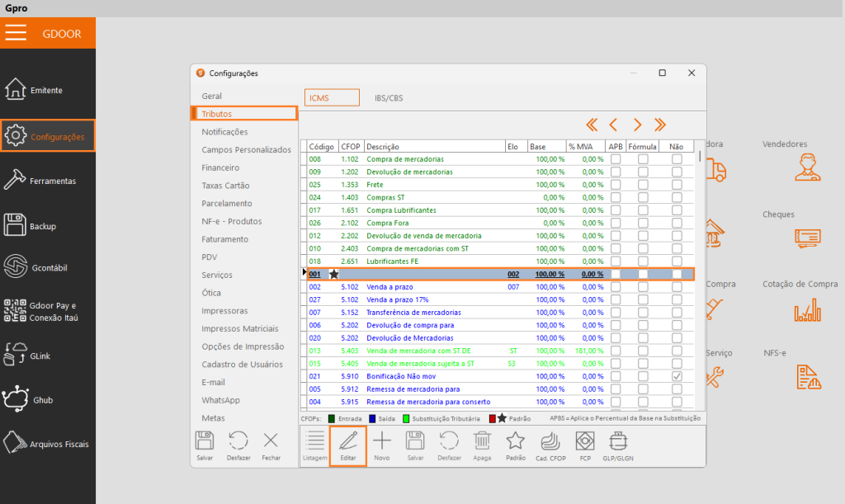Add a new tax entry with Novo
Viewport: 845px width, 504px height.
(382, 440)
